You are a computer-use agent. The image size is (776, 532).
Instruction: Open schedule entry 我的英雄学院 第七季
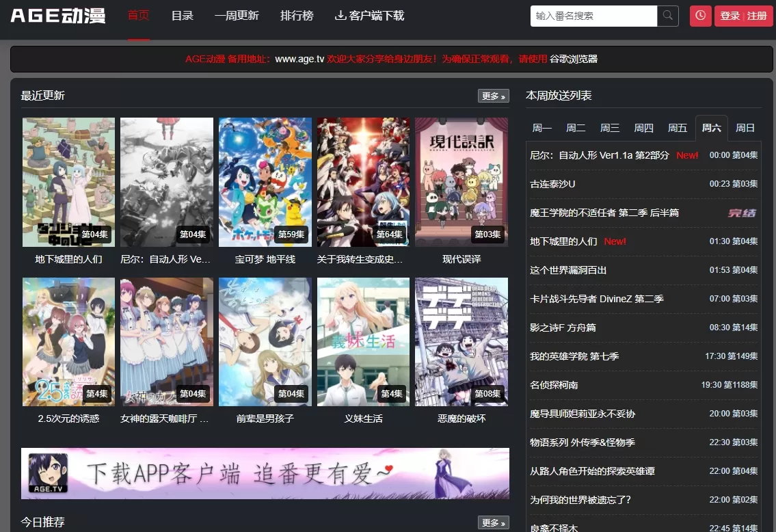(643, 356)
